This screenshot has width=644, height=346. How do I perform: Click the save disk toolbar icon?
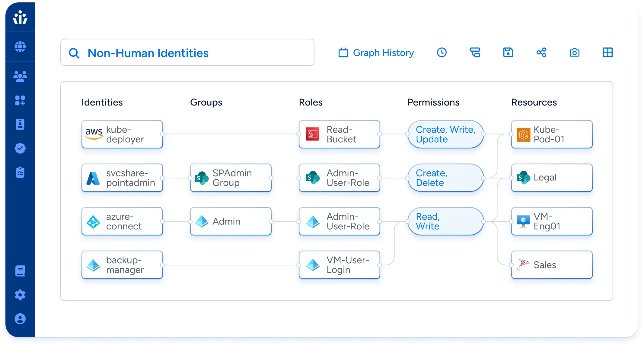click(508, 53)
